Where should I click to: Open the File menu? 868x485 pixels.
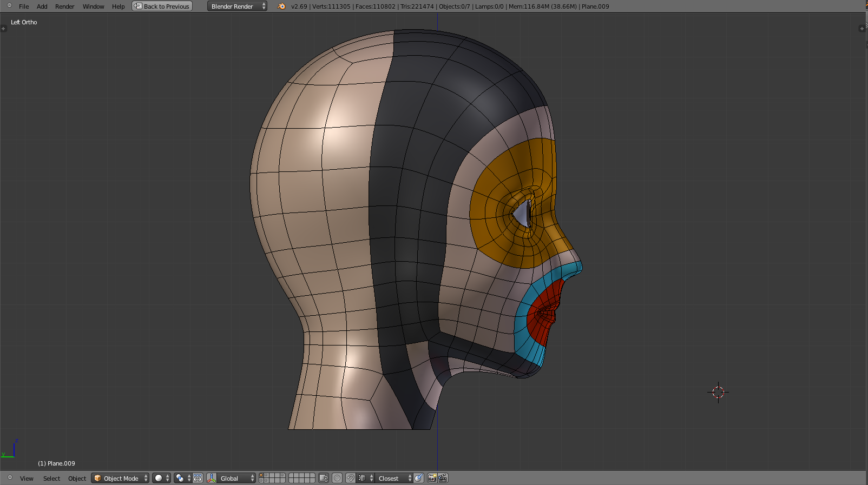click(x=24, y=6)
